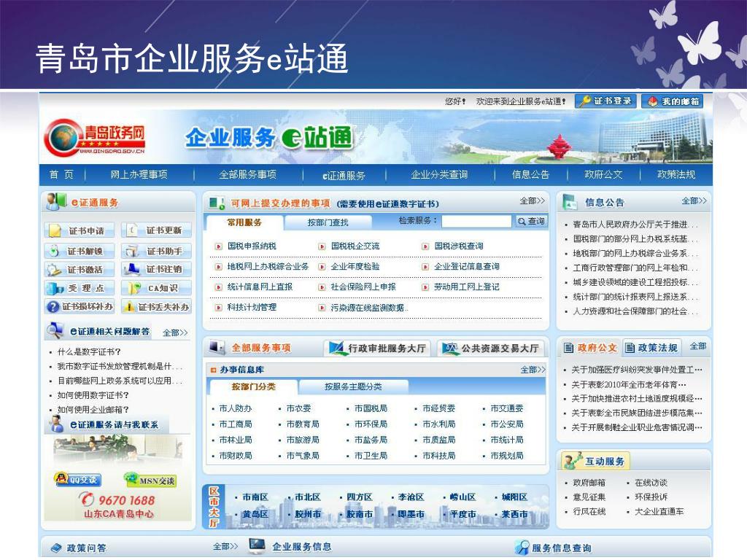Open 企业登记信息查询 link

(x=466, y=266)
